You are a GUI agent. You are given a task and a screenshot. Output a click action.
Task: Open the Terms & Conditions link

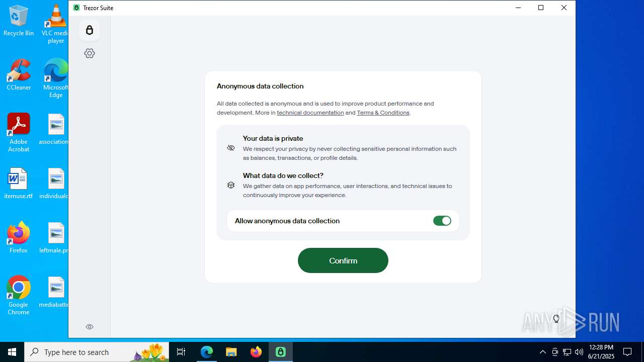pyautogui.click(x=383, y=113)
